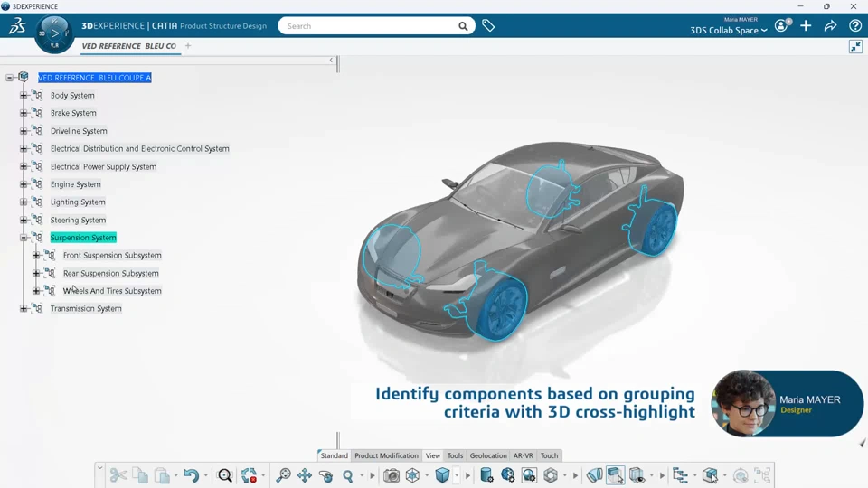The width and height of the screenshot is (868, 488).
Task: Click the blue cylinder section tool
Action: pyautogui.click(x=595, y=475)
